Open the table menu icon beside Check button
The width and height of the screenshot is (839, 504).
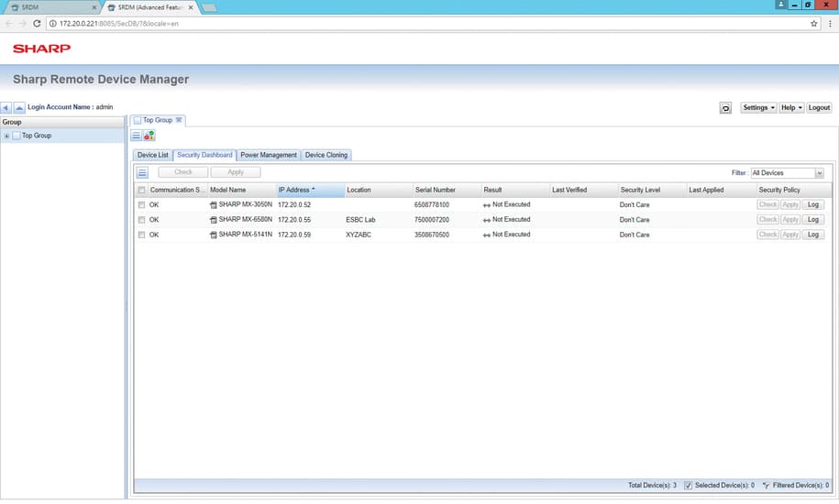click(142, 172)
